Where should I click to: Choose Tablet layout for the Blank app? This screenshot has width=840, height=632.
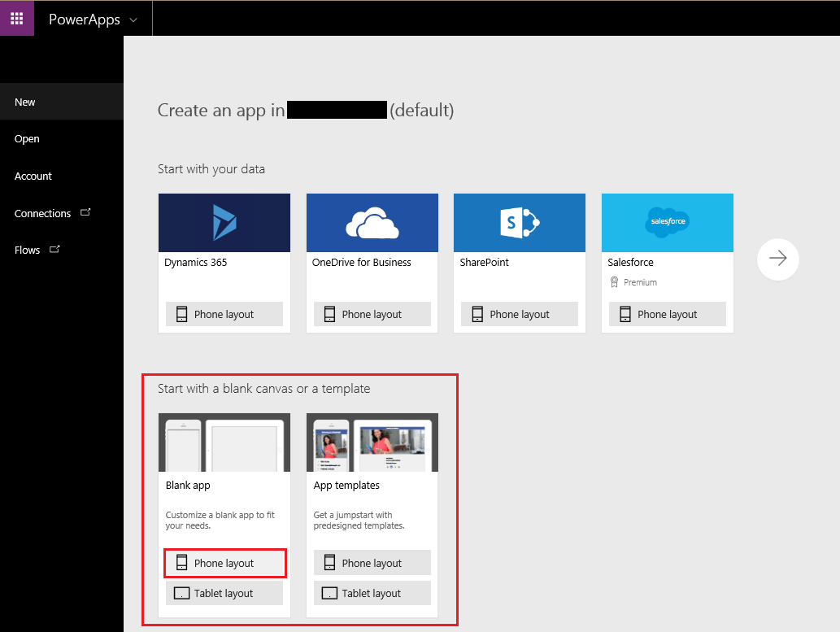[x=224, y=593]
